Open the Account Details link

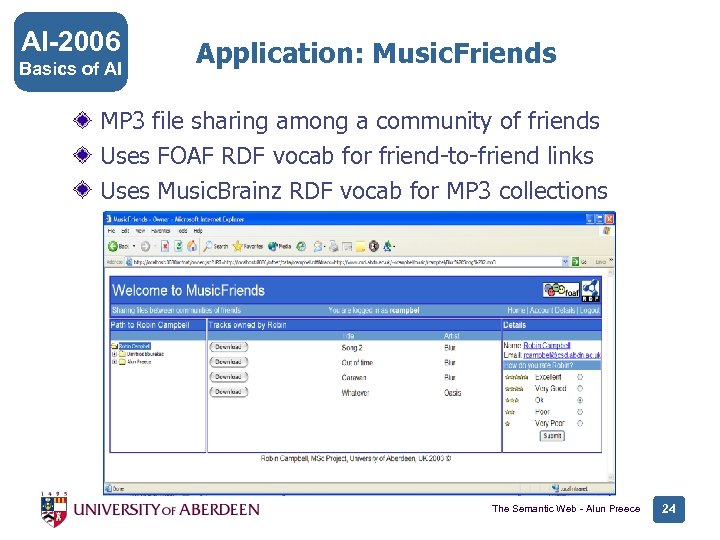[552, 310]
